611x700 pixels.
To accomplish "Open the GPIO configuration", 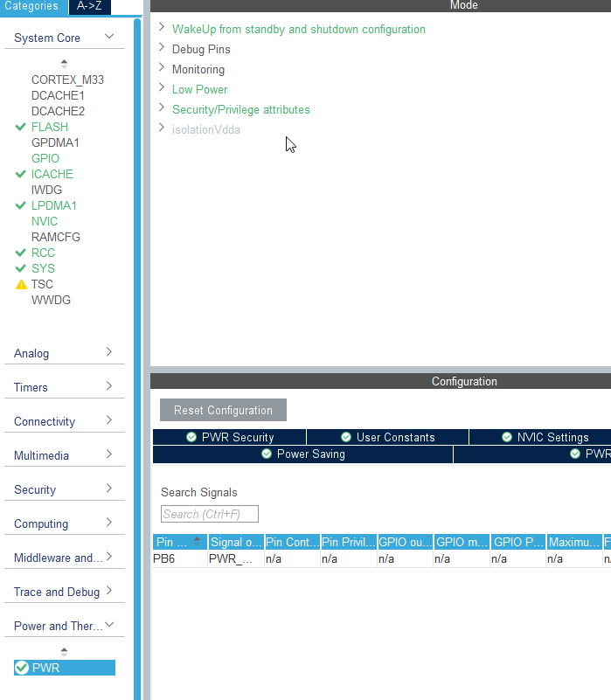I will pos(45,158).
